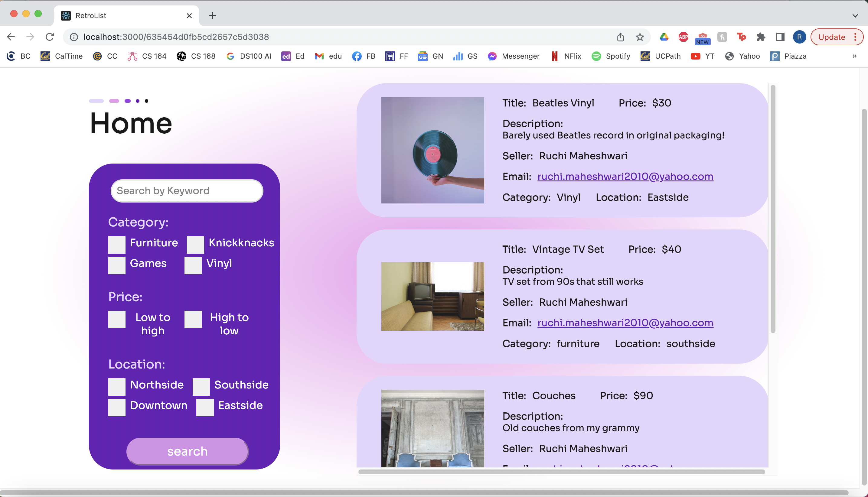The width and height of the screenshot is (868, 497).
Task: Click the Beatles Vinyl seller email link
Action: 625,177
